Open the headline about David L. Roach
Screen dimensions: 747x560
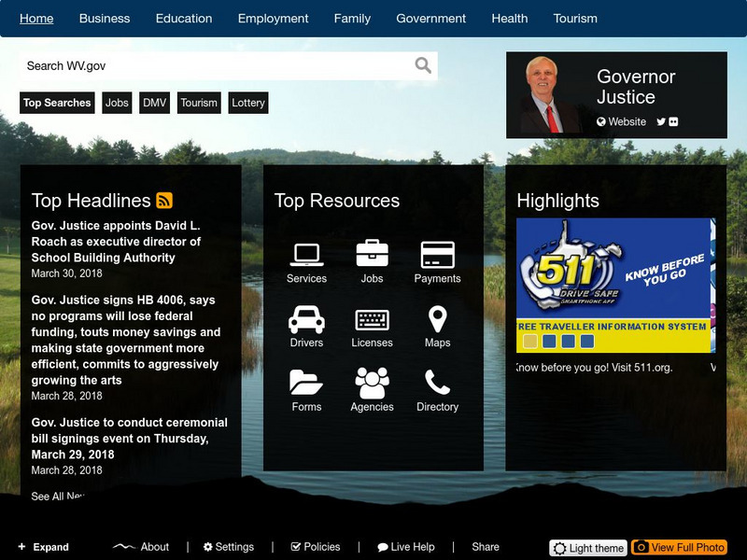pyautogui.click(x=116, y=242)
